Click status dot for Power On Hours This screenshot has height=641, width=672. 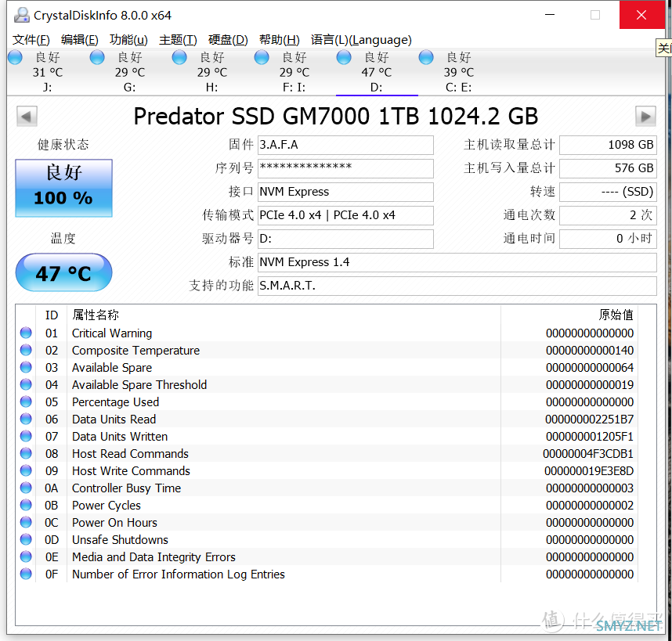[x=26, y=522]
